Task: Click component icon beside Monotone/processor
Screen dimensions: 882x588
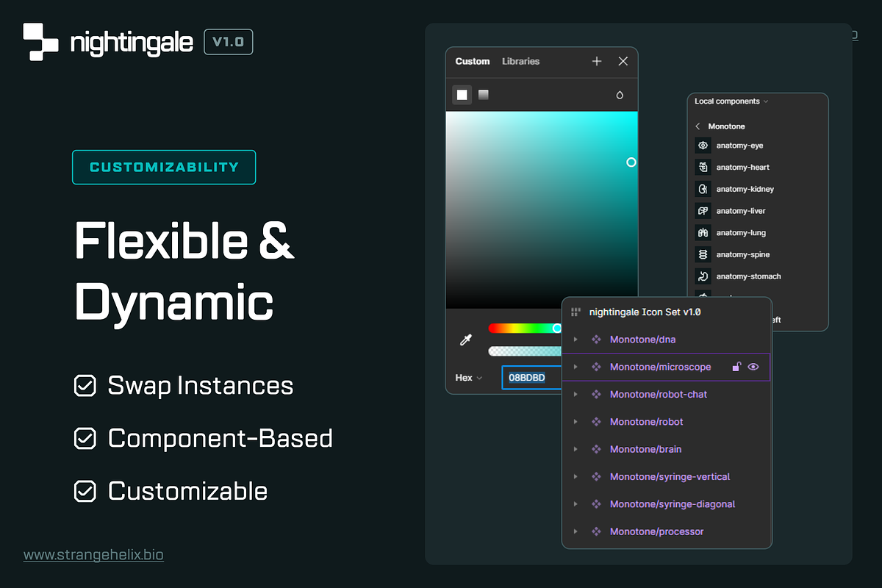Action: [596, 531]
